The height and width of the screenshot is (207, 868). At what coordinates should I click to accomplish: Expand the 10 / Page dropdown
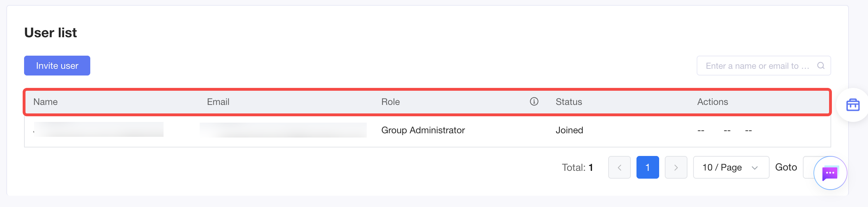[731, 167]
